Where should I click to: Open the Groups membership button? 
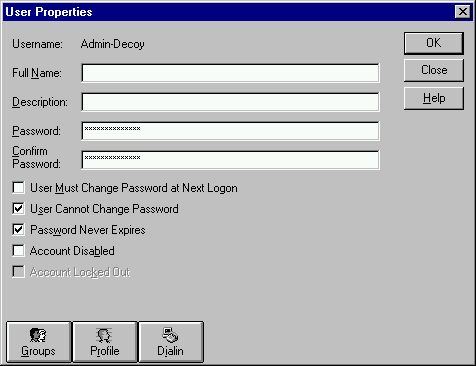tap(38, 342)
